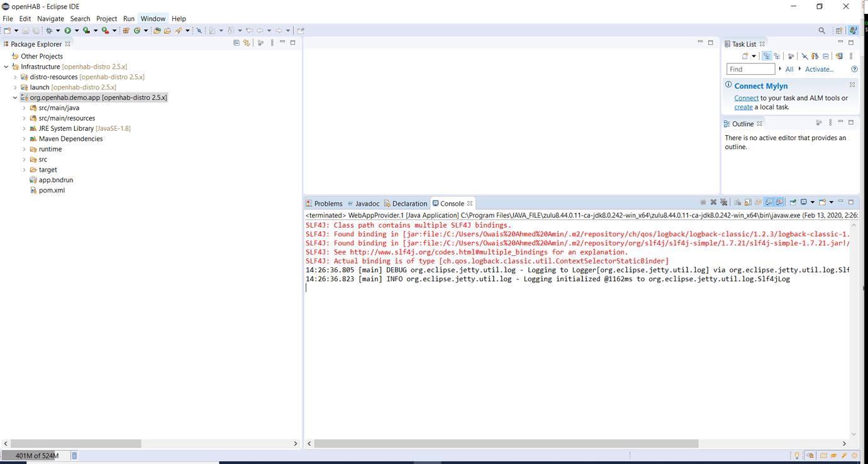Open the Navigate menu
868x464 pixels.
[x=50, y=19]
